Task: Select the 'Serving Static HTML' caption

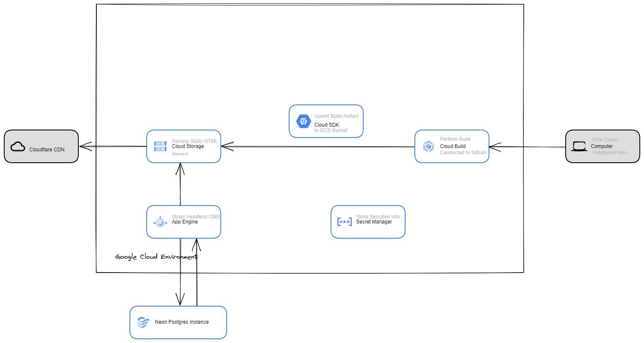Action: pos(194,141)
